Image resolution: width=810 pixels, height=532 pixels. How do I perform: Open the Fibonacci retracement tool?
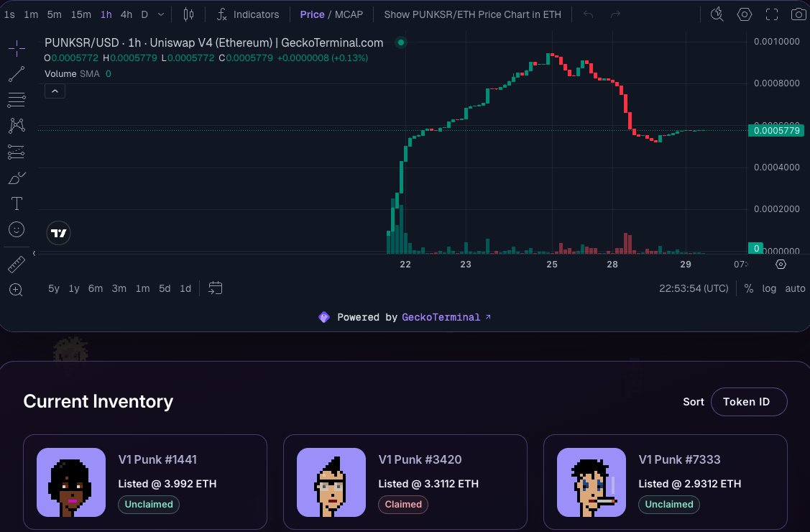click(x=17, y=100)
